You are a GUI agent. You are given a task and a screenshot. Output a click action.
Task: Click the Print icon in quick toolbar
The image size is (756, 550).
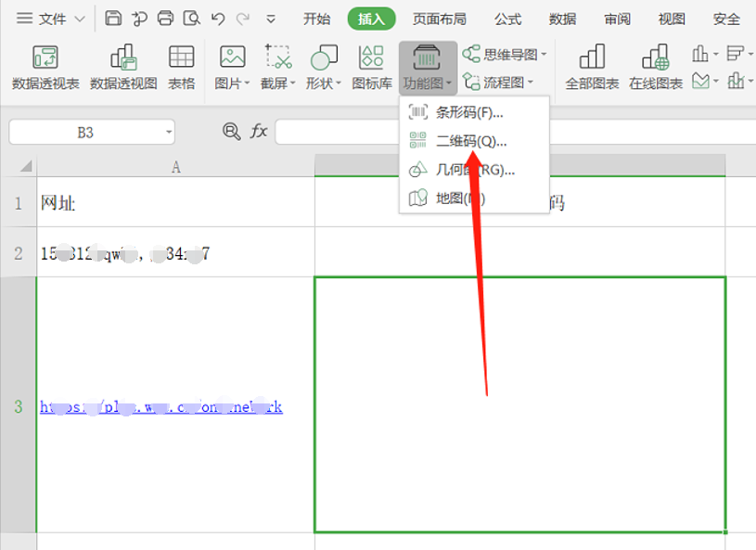point(165,19)
